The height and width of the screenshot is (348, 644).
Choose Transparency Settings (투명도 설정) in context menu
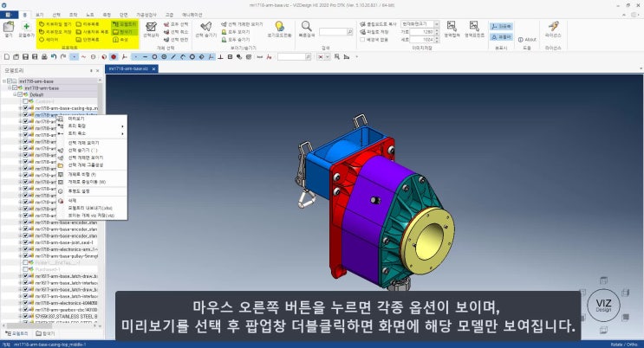click(x=79, y=191)
